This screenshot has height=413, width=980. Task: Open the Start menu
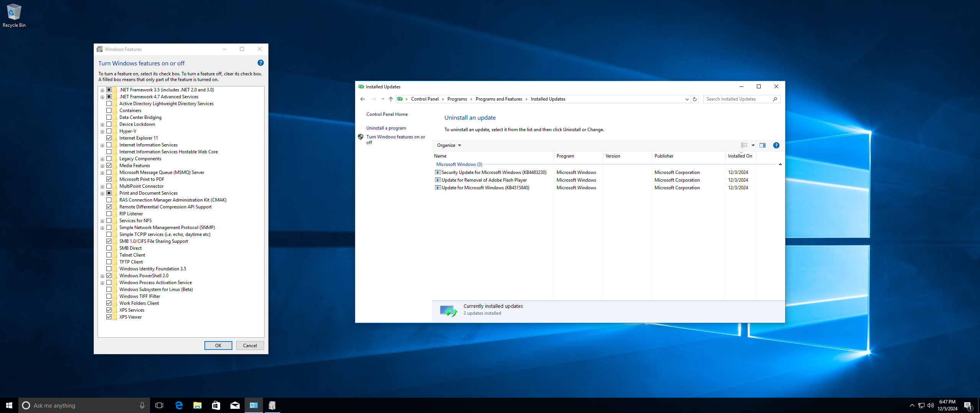coord(9,405)
